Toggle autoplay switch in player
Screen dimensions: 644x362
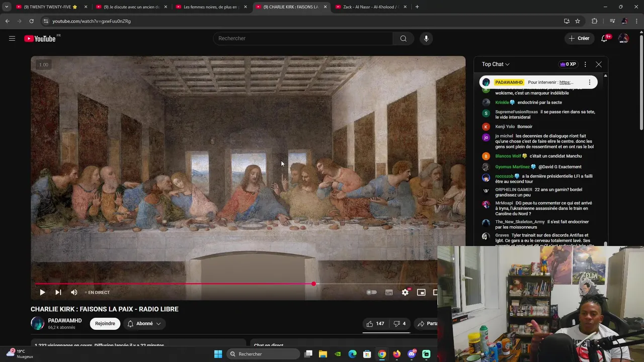(371, 292)
